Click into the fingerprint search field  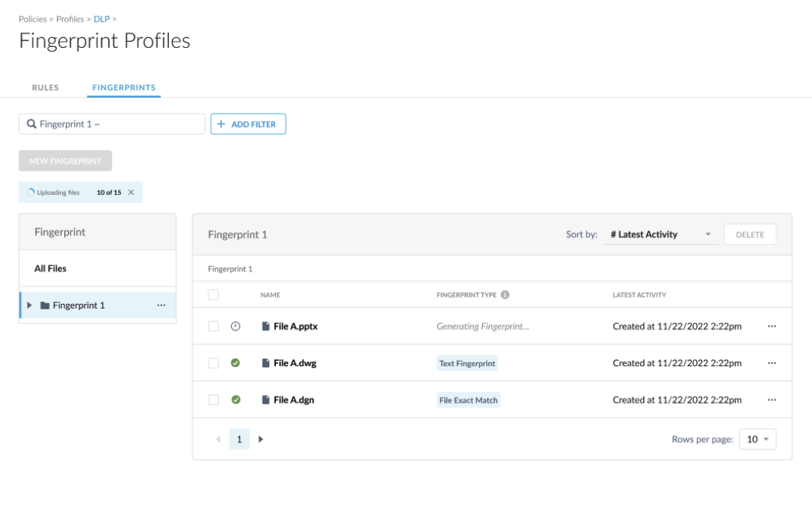(x=112, y=124)
